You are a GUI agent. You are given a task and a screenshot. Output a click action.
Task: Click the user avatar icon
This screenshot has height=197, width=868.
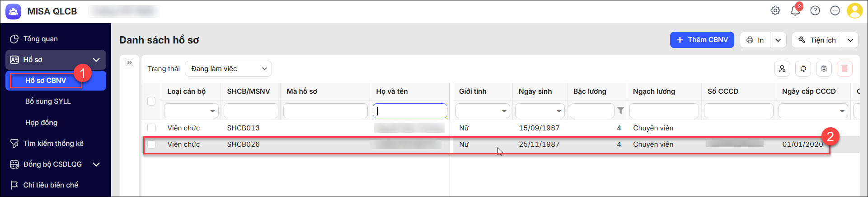pyautogui.click(x=854, y=10)
